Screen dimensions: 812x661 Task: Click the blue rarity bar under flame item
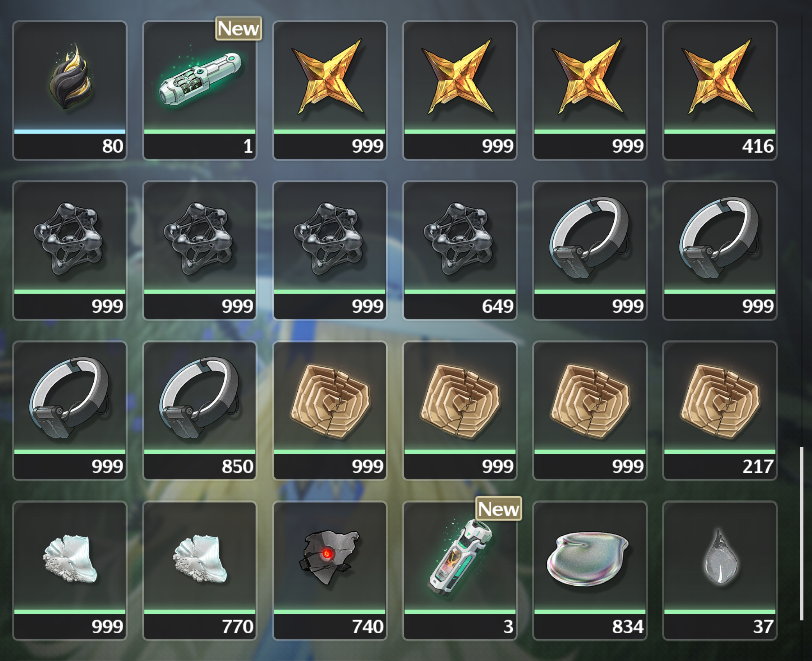70,132
